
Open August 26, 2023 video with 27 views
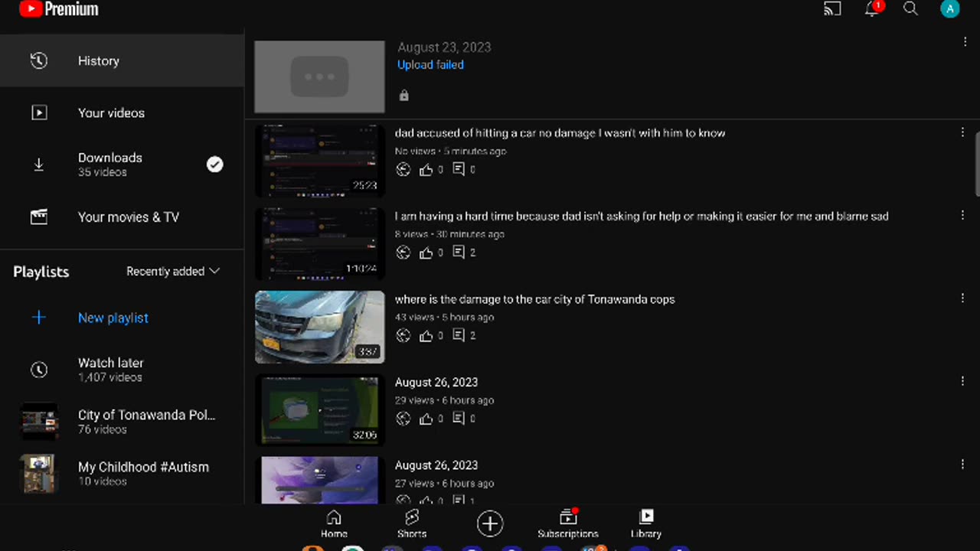[x=436, y=465]
